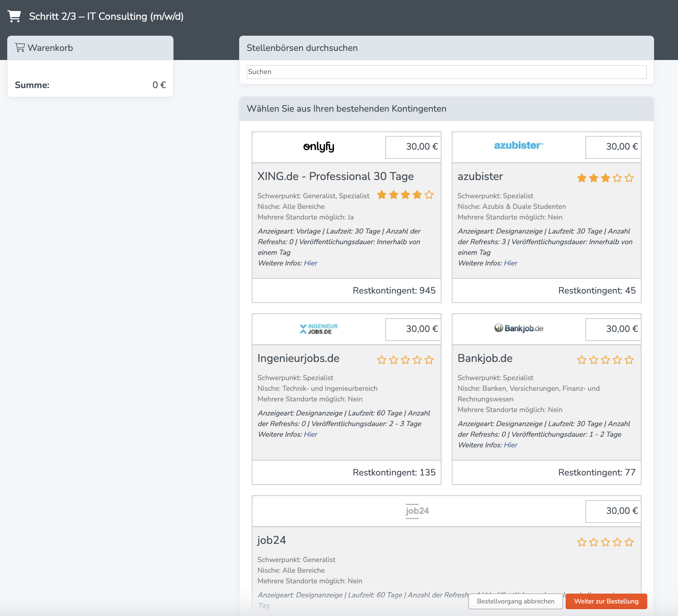This screenshot has width=678, height=616.
Task: Click Nische: Technik- und Ingenieurbereich text
Action: (x=317, y=389)
